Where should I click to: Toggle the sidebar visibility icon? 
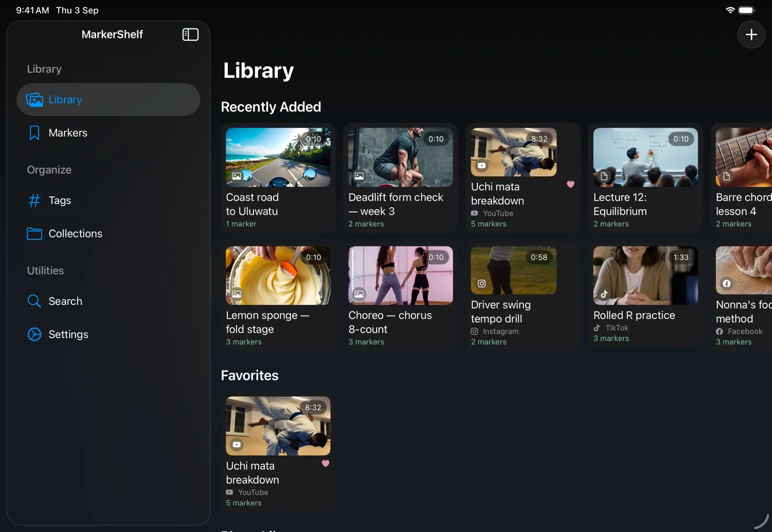(190, 35)
